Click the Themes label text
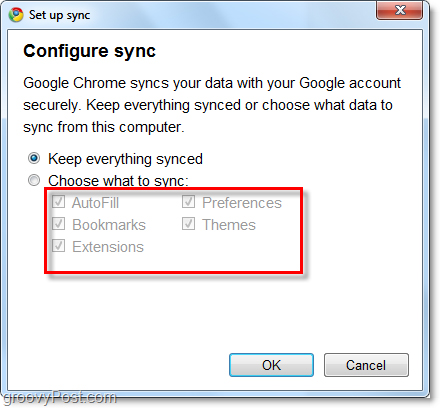The width and height of the screenshot is (440, 408). (x=229, y=225)
